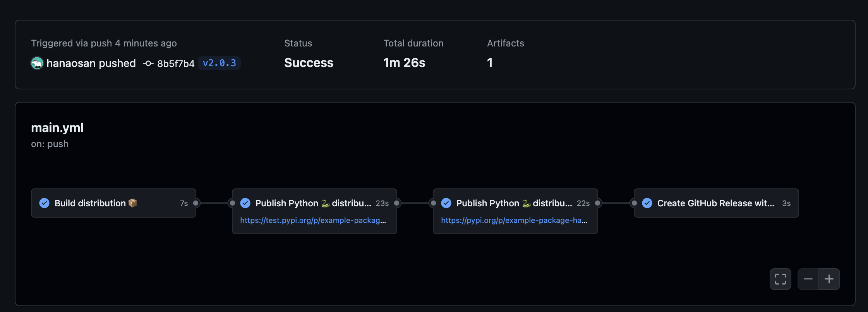Click Create GitHub Release success checkmark
Image resolution: width=868 pixels, height=312 pixels.
(647, 203)
